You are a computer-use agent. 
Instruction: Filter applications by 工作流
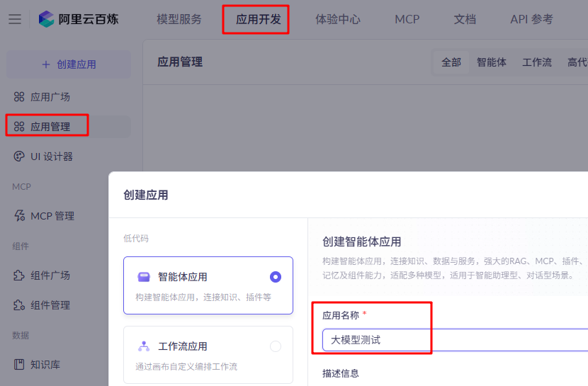coord(537,62)
